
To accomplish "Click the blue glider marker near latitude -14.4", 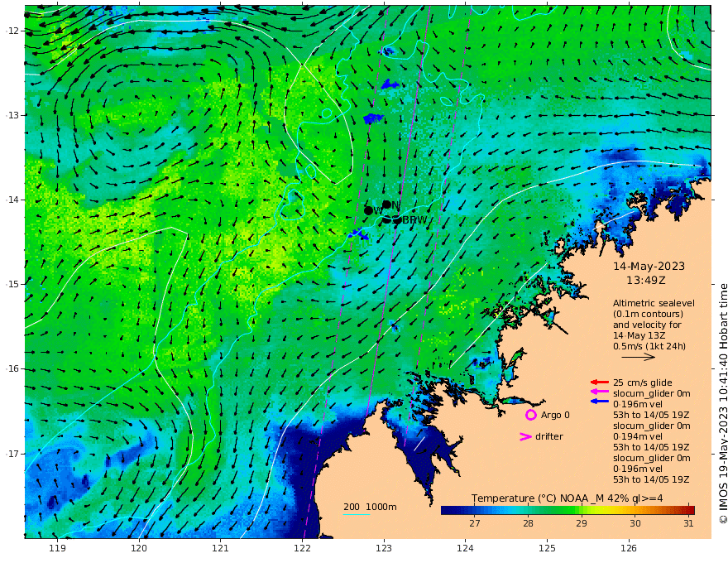I will (x=358, y=234).
